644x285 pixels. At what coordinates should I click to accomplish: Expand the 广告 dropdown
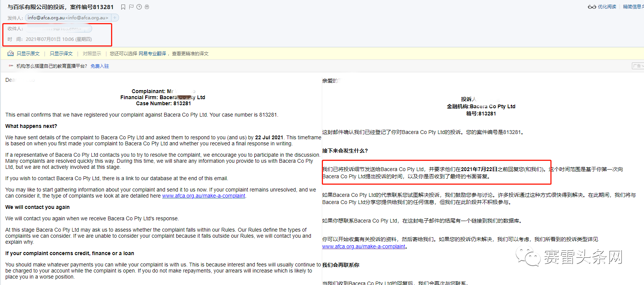(638, 66)
